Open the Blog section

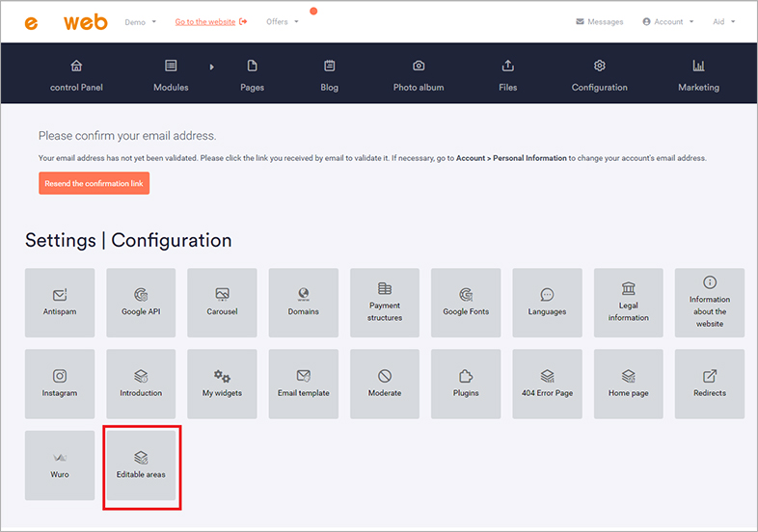[329, 75]
